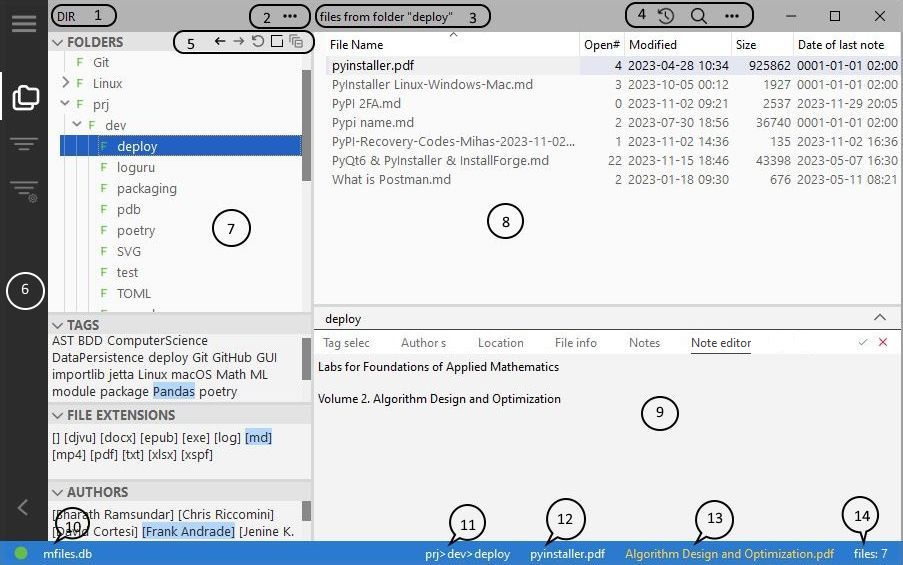The height and width of the screenshot is (565, 903).
Task: Go back with the left arrow in FOLDERS
Action: (219, 41)
